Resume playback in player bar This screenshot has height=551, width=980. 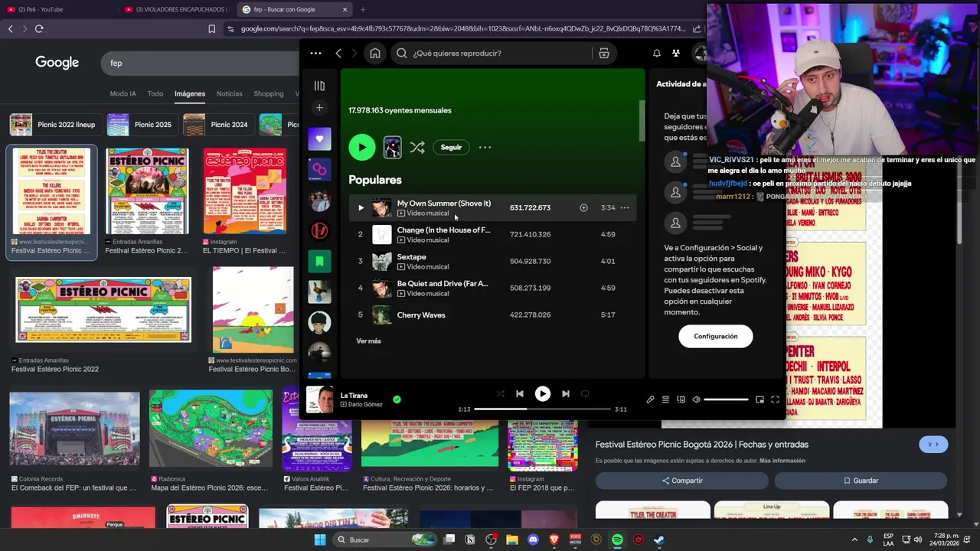(542, 393)
